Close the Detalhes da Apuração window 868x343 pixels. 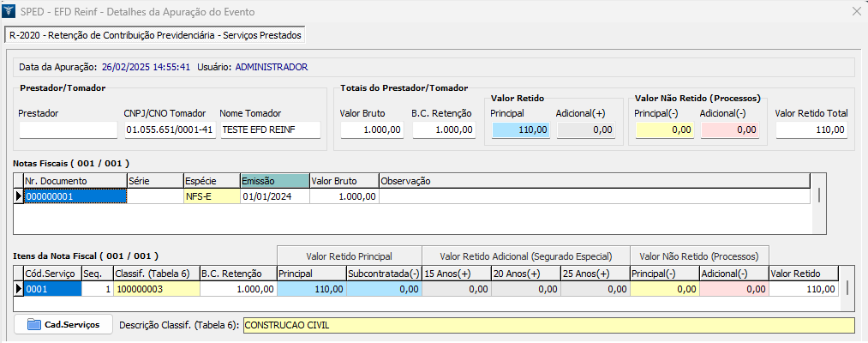click(x=854, y=13)
